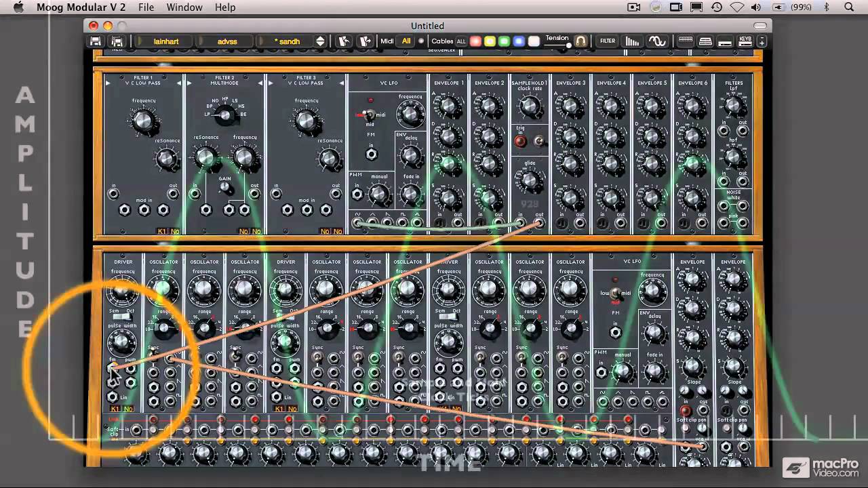Screen dimensions: 868x488
Task: Open the Window menu
Action: click(x=184, y=7)
